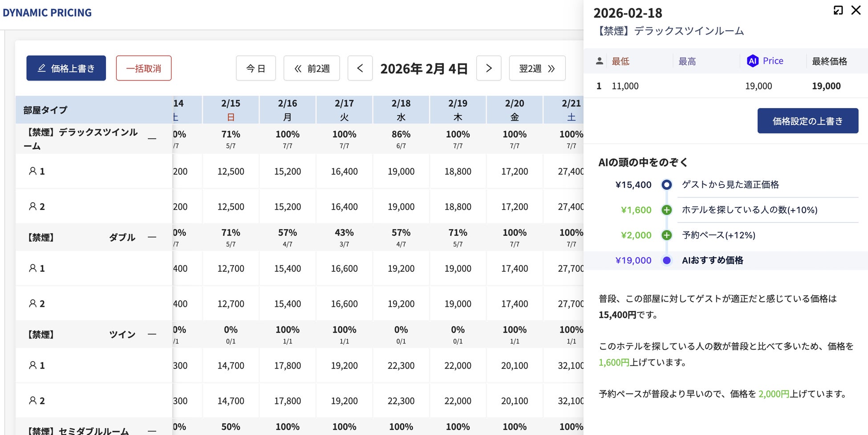Click ダブル 1-guest price 19,200 on 2/18
The height and width of the screenshot is (435, 868).
(401, 269)
